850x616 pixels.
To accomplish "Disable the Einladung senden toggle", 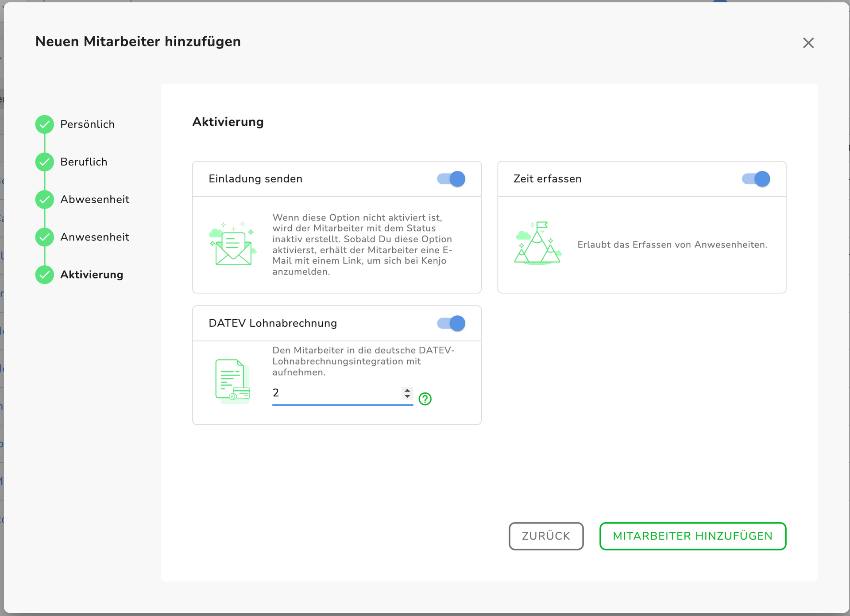I will pos(451,179).
